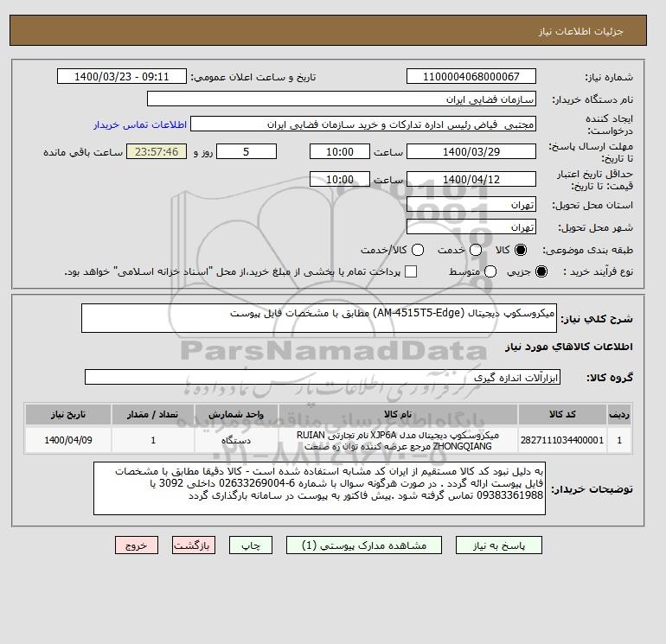This screenshot has height=644, width=666.
Task: Click the ساعت باقی مانده label
Action: point(83,152)
